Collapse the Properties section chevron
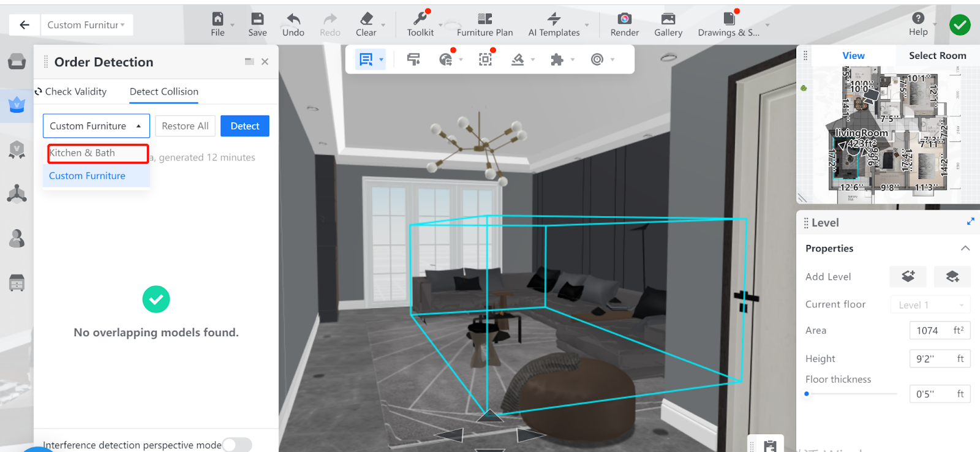980x452 pixels. pos(965,249)
